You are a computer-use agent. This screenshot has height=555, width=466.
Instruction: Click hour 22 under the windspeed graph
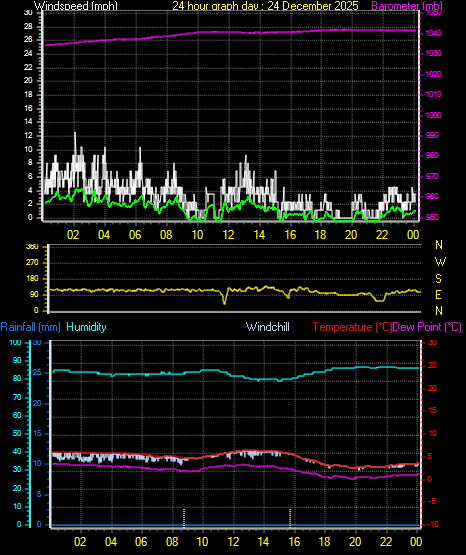(382, 235)
